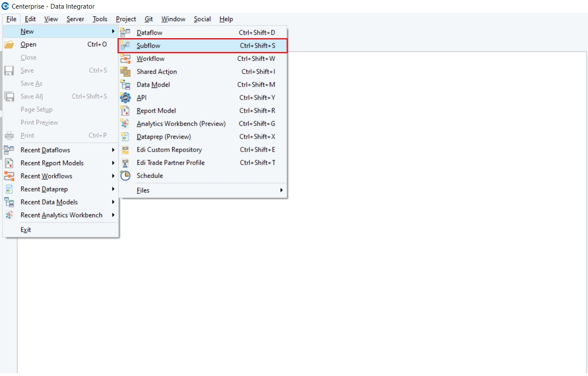This screenshot has height=376, width=588.
Task: Click the Recent Workflows icon
Action: [x=9, y=176]
